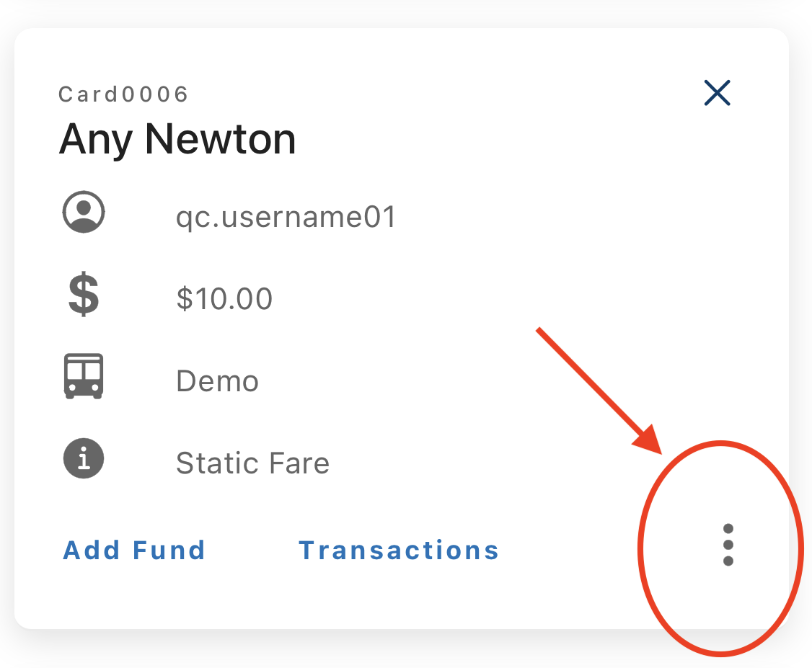Screen dimensions: 812x668
Task: Select the qc.username01 username text
Action: tap(286, 218)
